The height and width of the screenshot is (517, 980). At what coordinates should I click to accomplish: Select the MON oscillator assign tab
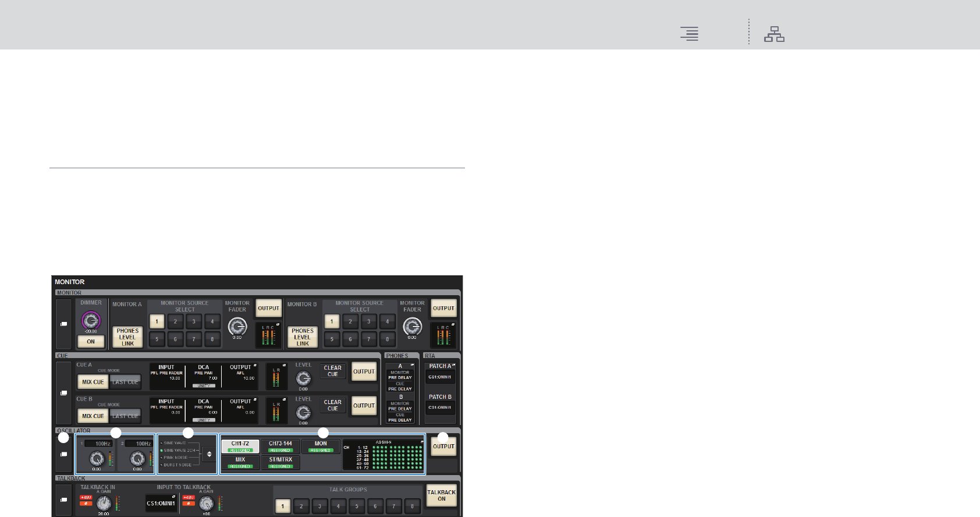pyautogui.click(x=321, y=447)
